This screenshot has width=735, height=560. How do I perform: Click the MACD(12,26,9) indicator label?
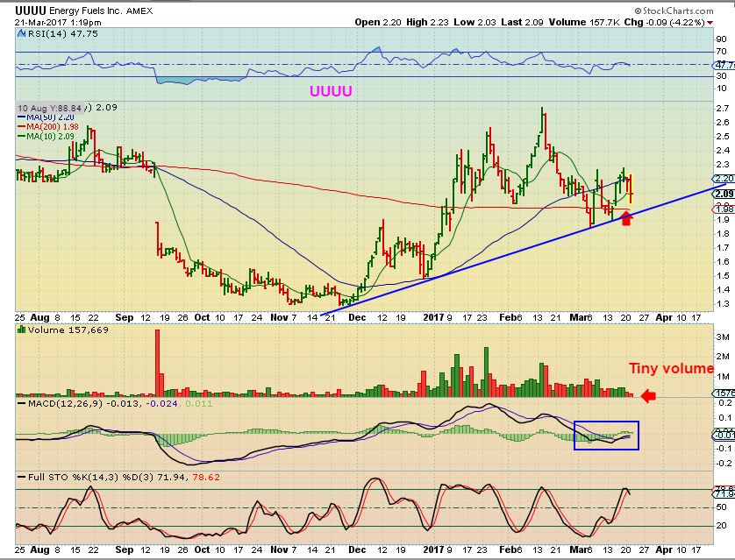[65, 403]
